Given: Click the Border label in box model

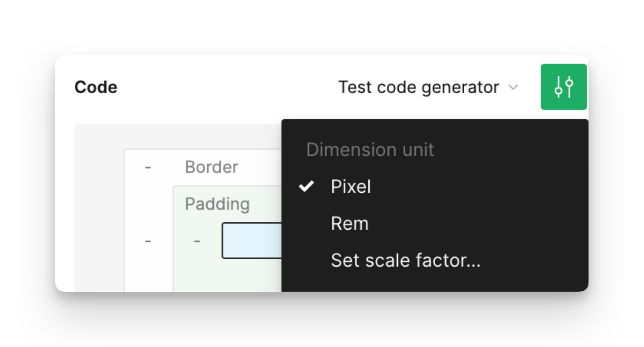Looking at the screenshot, I should click(212, 167).
